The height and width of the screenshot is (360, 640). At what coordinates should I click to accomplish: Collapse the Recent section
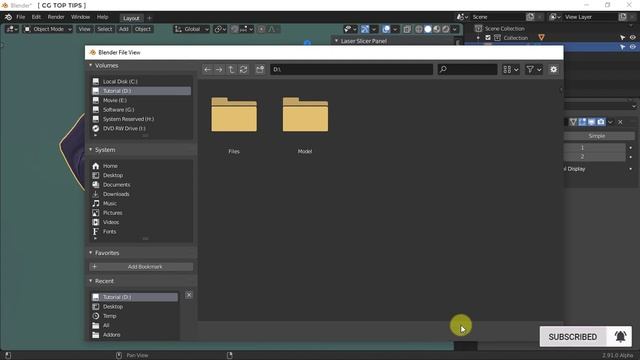pyautogui.click(x=91, y=281)
